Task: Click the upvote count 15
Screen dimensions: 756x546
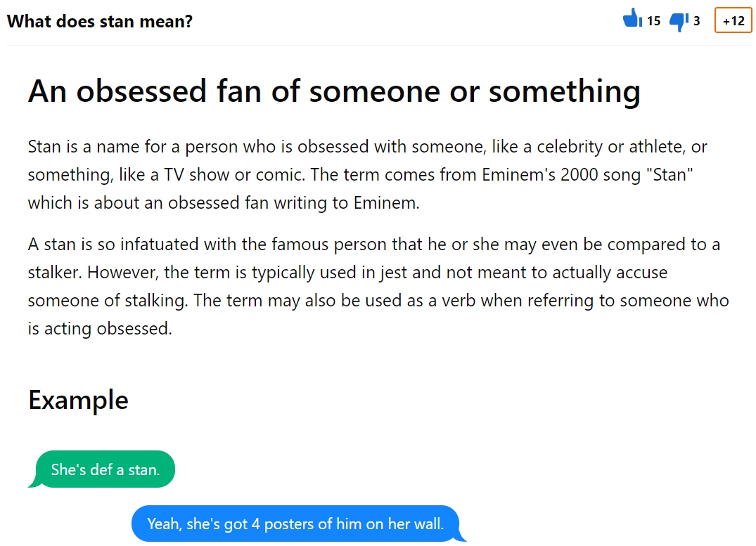Action: pos(653,21)
